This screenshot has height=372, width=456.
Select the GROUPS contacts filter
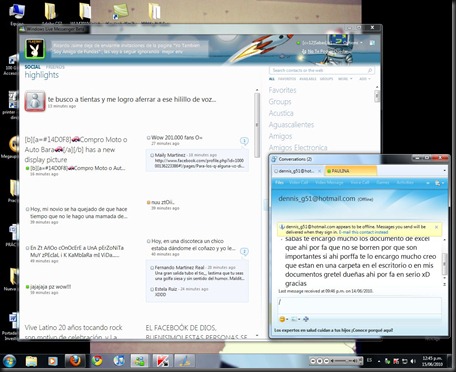326,79
